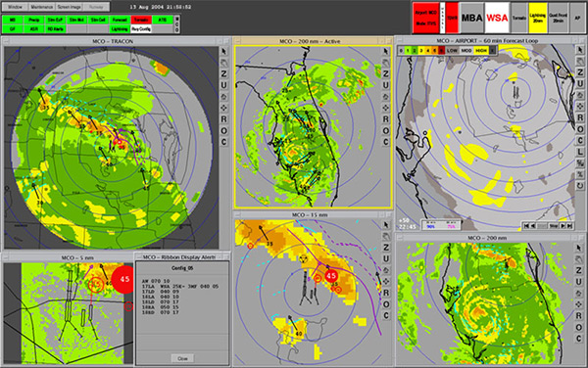
Task: Click the Gust Front 20min alert button
Action: click(x=558, y=18)
